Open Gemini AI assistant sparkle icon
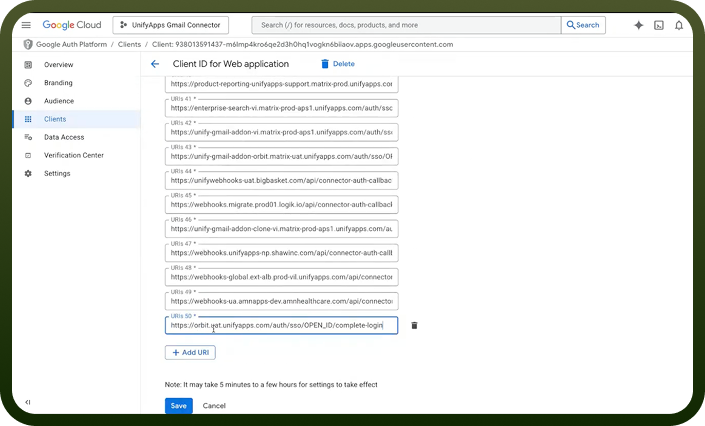705x426 pixels. click(x=638, y=25)
